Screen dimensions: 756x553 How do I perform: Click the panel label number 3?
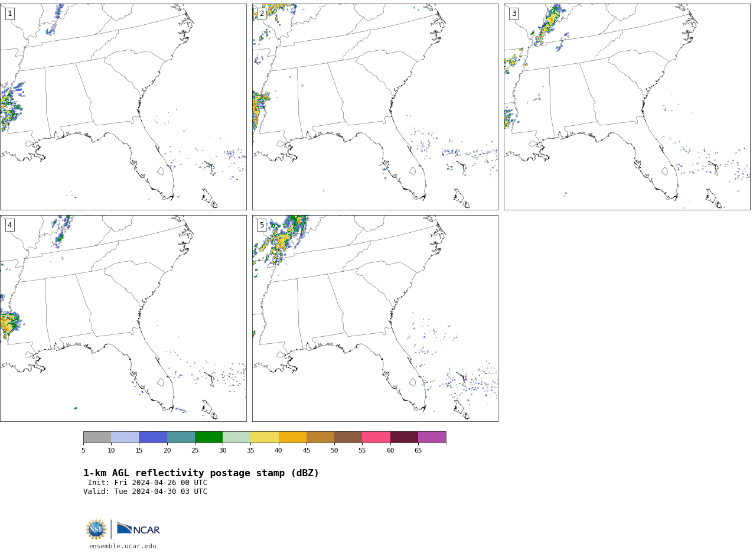click(514, 14)
